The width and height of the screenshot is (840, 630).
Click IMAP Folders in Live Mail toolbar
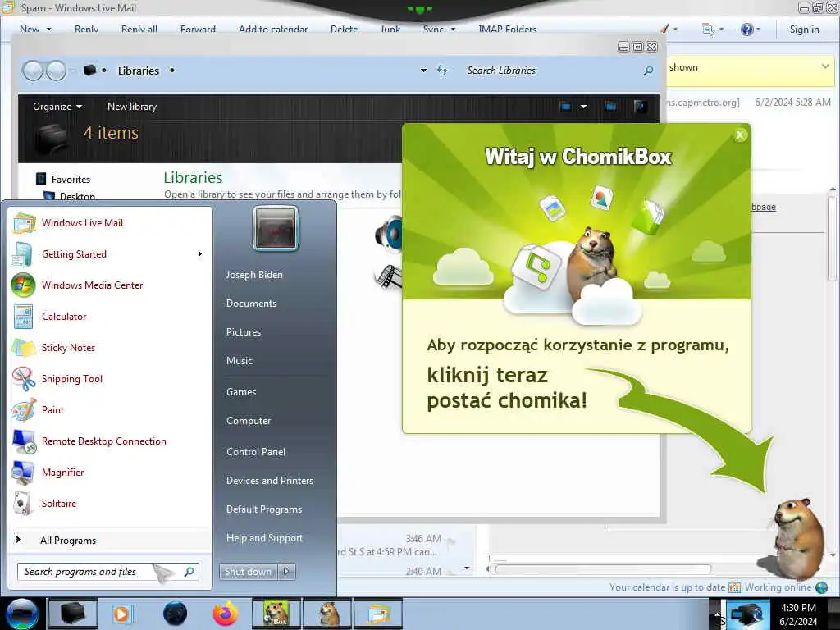click(x=507, y=30)
